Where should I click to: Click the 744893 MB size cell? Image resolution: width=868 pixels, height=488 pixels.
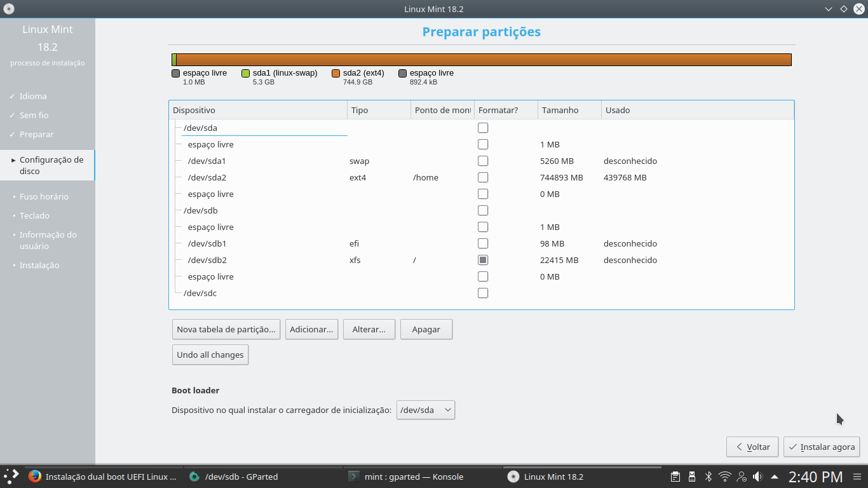562,177
